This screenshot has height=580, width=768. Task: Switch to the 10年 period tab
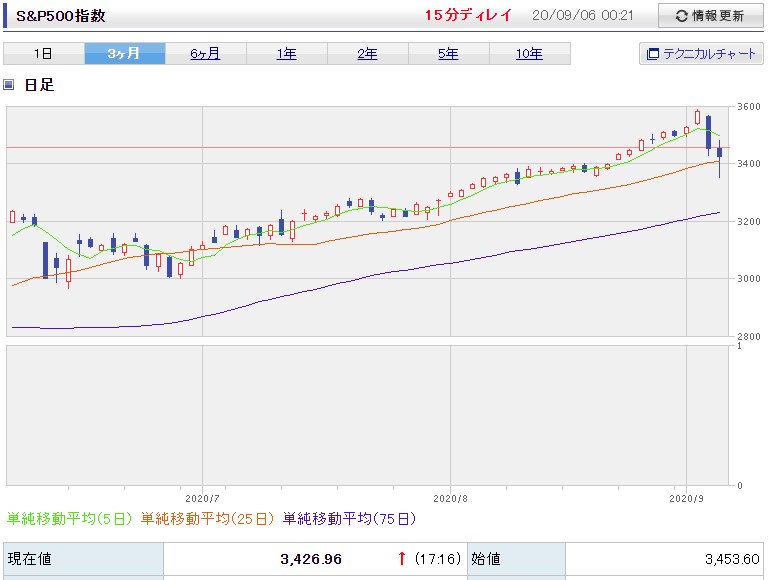point(529,53)
